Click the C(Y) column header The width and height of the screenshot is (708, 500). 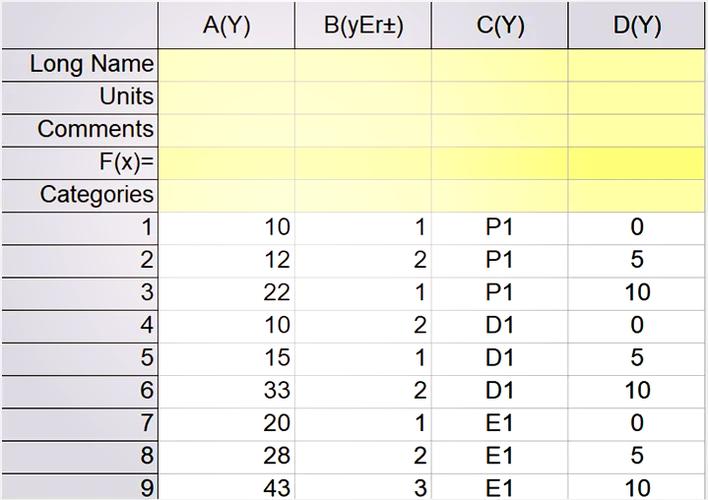click(500, 26)
